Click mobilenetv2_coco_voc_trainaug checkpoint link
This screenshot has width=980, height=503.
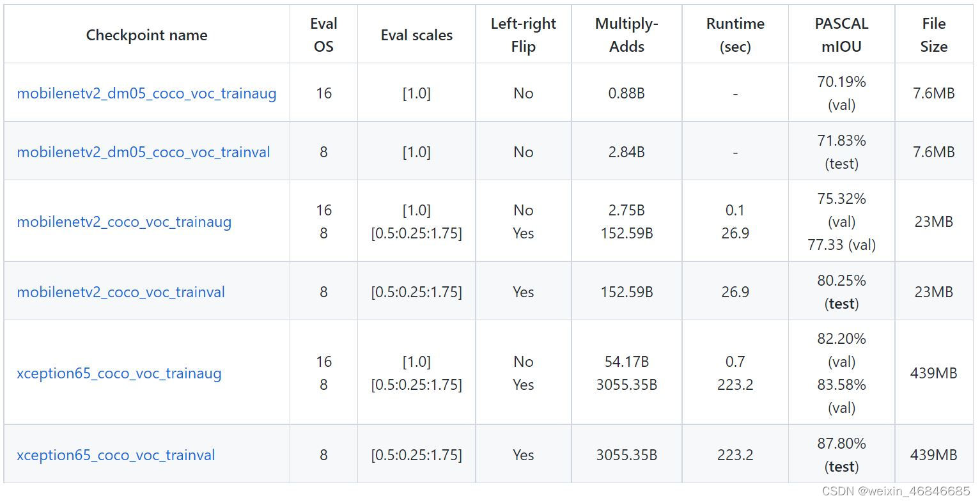pos(124,222)
